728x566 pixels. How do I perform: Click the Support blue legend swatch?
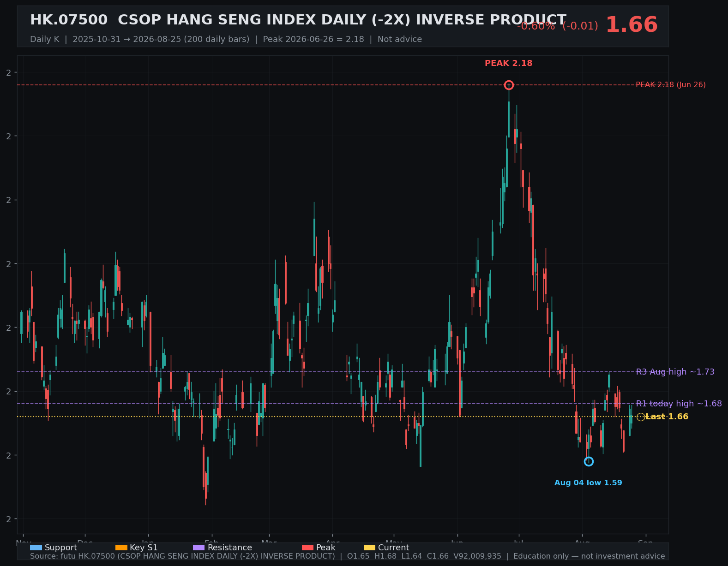[x=36, y=548]
